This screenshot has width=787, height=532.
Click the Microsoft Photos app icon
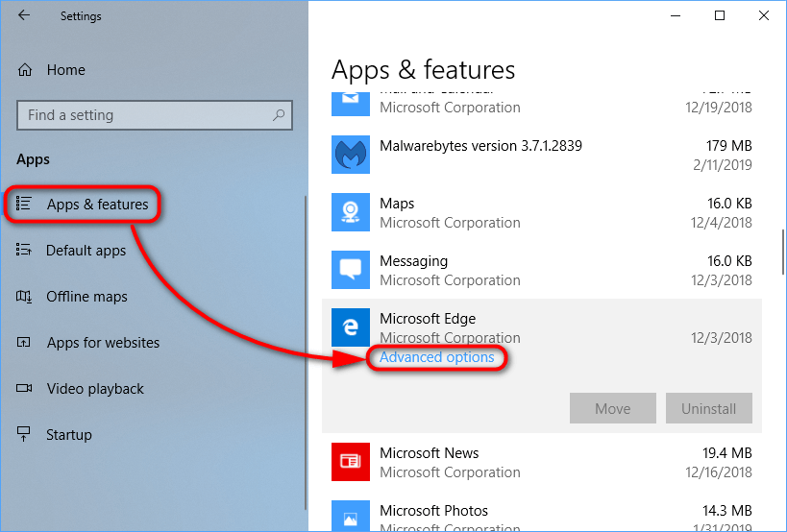(351, 516)
